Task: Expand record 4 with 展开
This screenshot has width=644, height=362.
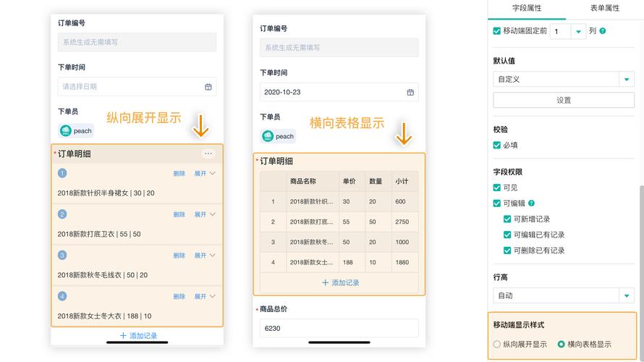Action: pyautogui.click(x=205, y=297)
